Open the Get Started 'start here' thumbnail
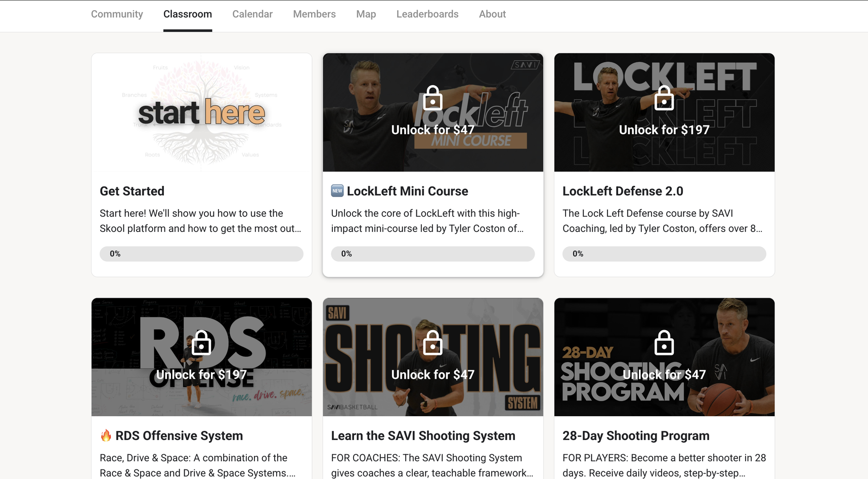Image resolution: width=868 pixels, height=479 pixels. [201, 112]
